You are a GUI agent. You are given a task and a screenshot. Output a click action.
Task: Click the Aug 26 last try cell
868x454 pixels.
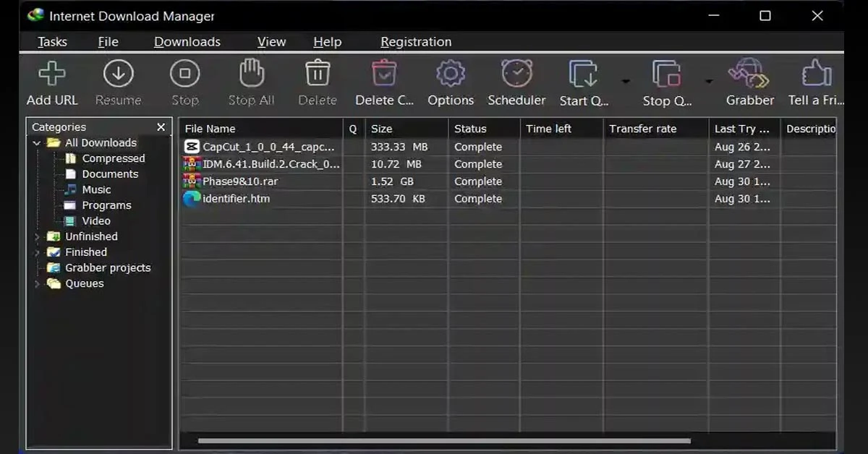click(x=742, y=147)
